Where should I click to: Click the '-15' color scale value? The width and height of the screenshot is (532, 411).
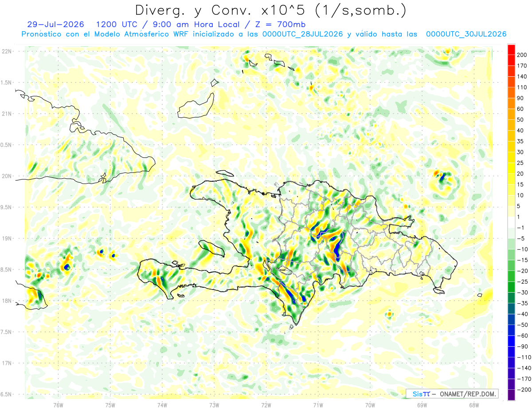tap(522, 260)
